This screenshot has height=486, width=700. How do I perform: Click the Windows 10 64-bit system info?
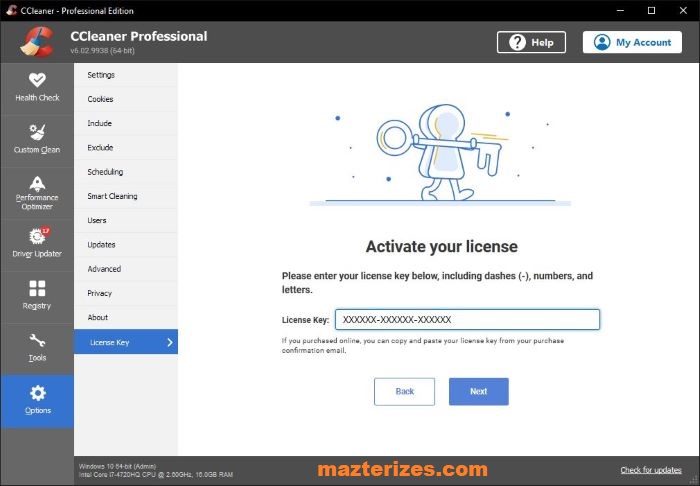[117, 466]
